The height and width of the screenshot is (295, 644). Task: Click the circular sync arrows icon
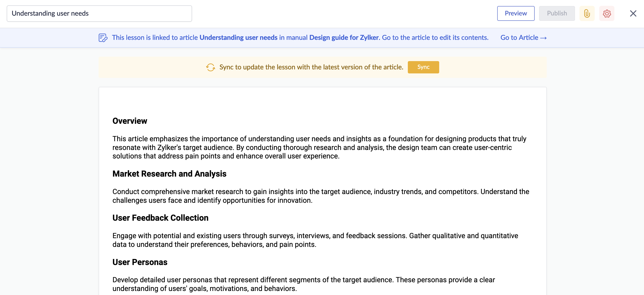(210, 67)
